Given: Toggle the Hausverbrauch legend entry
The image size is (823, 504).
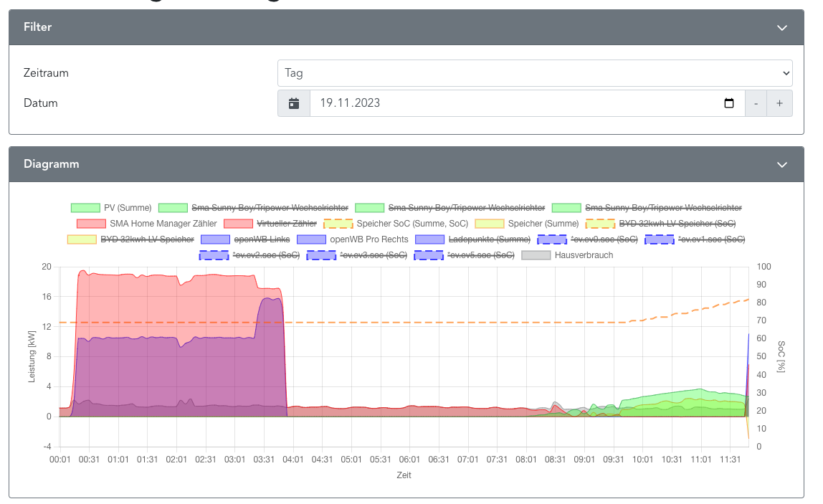Looking at the screenshot, I should click(584, 255).
